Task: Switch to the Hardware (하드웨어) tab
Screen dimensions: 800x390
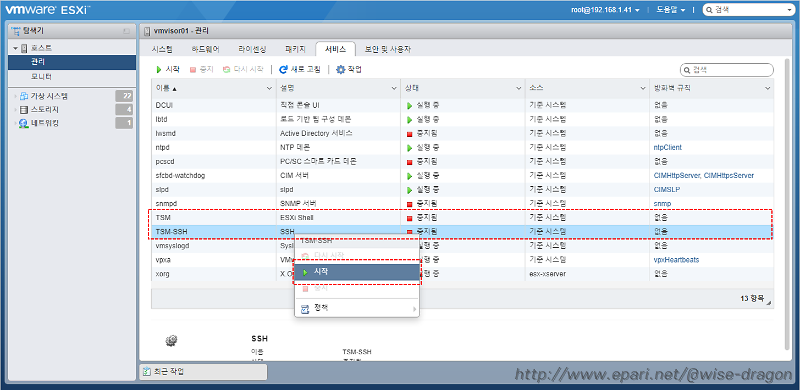Action: pyautogui.click(x=206, y=50)
